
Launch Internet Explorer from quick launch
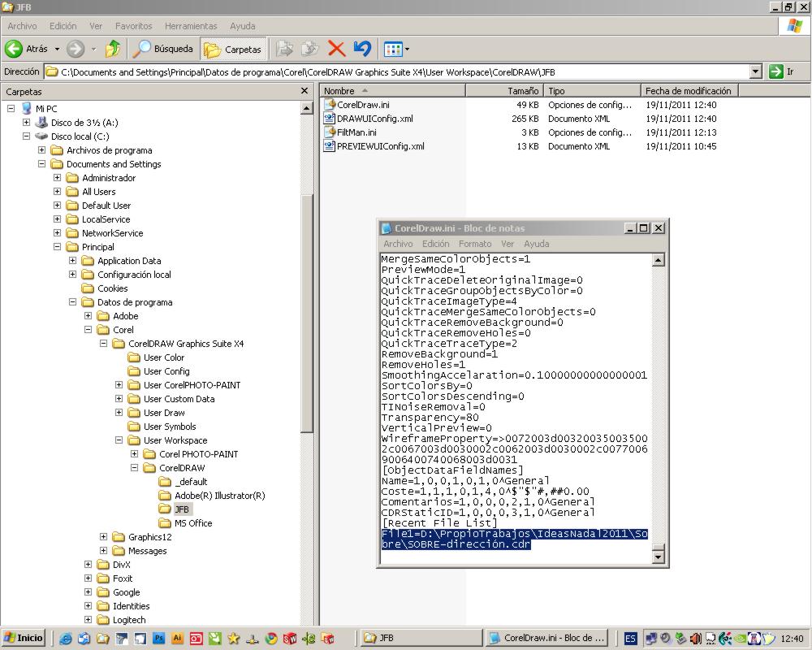(65, 639)
